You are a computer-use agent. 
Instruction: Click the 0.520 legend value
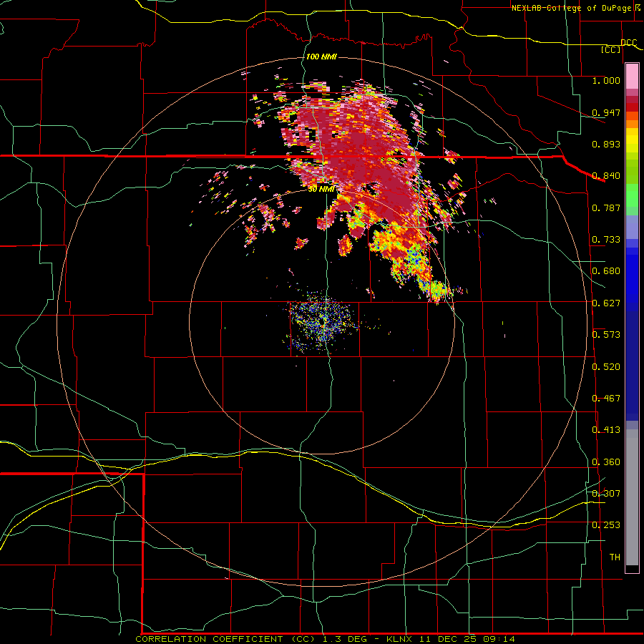pyautogui.click(x=606, y=367)
